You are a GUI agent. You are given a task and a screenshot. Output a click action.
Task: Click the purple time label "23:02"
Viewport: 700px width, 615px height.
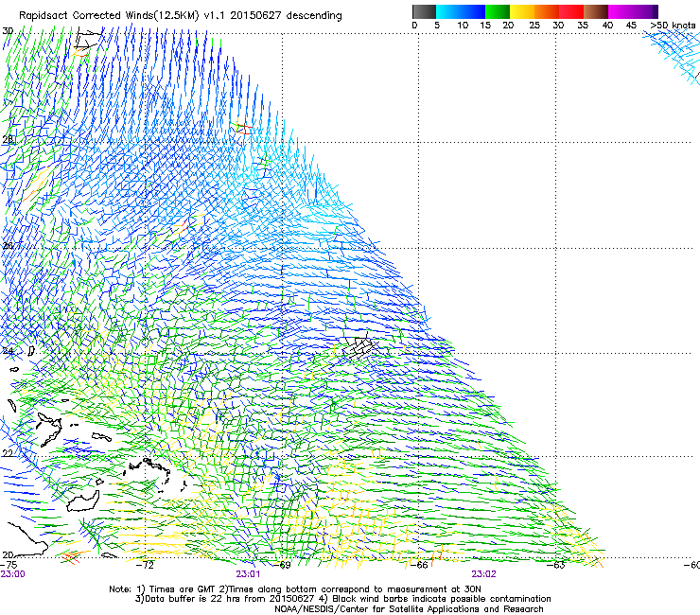pos(484,574)
